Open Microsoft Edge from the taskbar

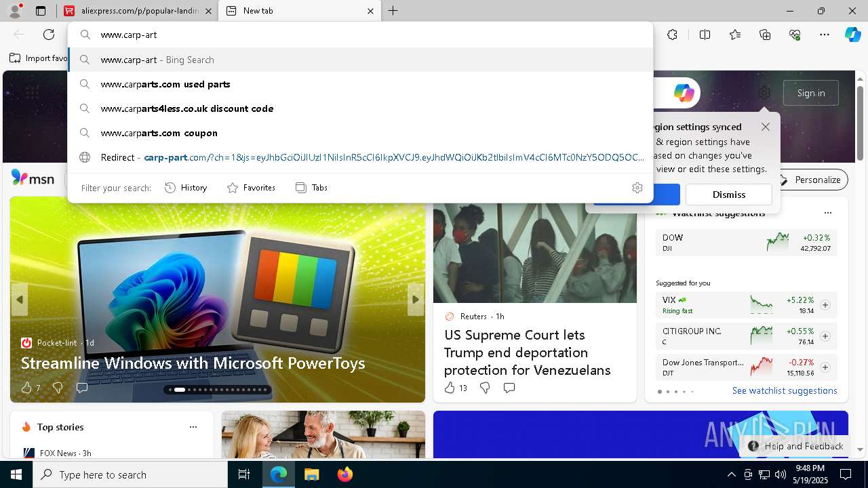[x=279, y=474]
